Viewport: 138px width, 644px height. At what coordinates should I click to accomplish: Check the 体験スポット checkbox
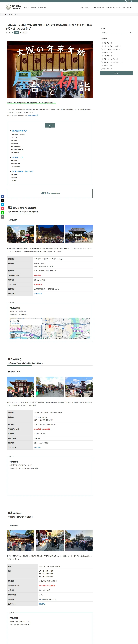pyautogui.click(x=102, y=43)
